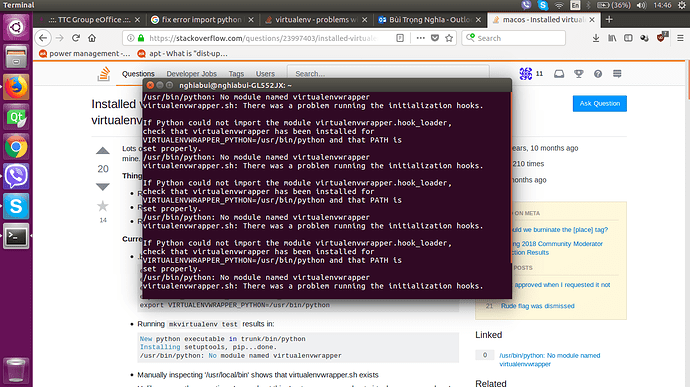Open the page actions three-dots menu
Screen dimensions: 690x387
point(421,38)
